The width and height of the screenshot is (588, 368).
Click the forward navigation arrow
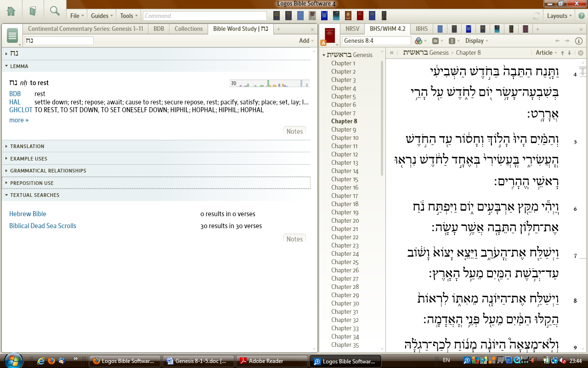[x=567, y=40]
